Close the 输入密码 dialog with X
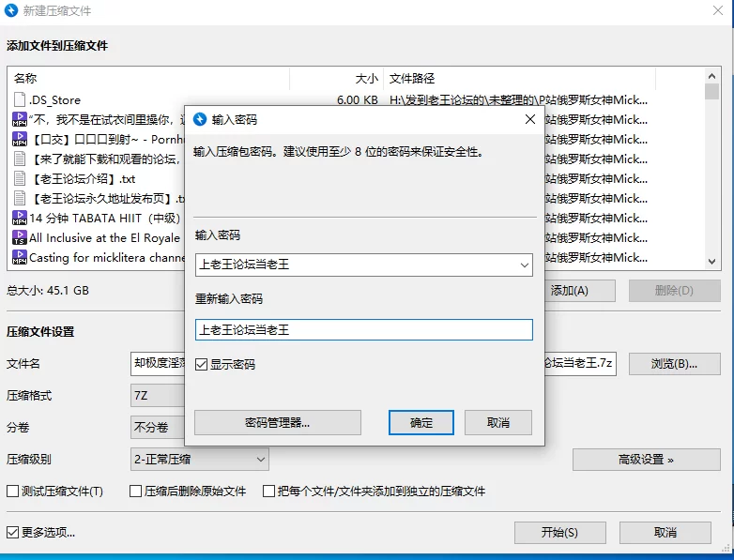Screen dimensions: 734x560 pos(529,119)
